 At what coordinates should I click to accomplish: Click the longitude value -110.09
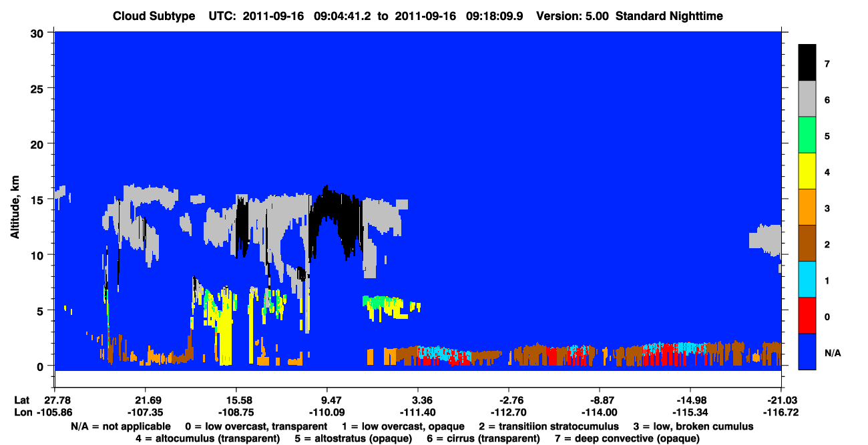327,412
